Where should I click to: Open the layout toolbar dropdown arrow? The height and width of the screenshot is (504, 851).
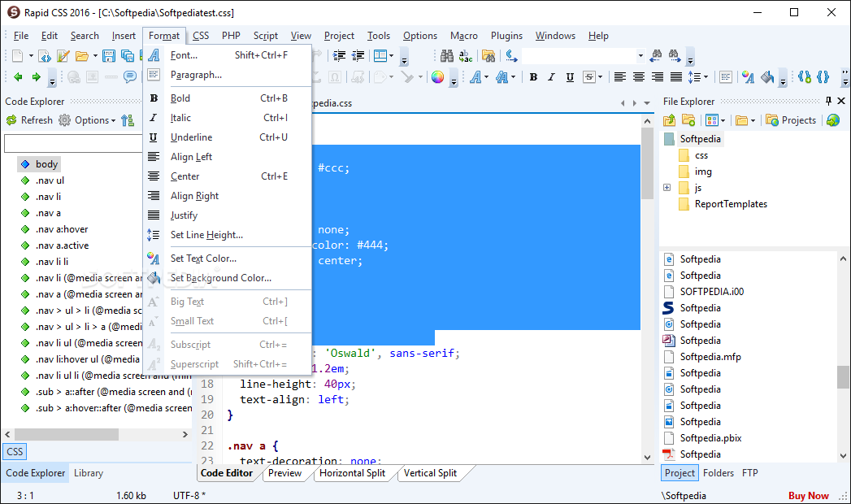pyautogui.click(x=391, y=55)
